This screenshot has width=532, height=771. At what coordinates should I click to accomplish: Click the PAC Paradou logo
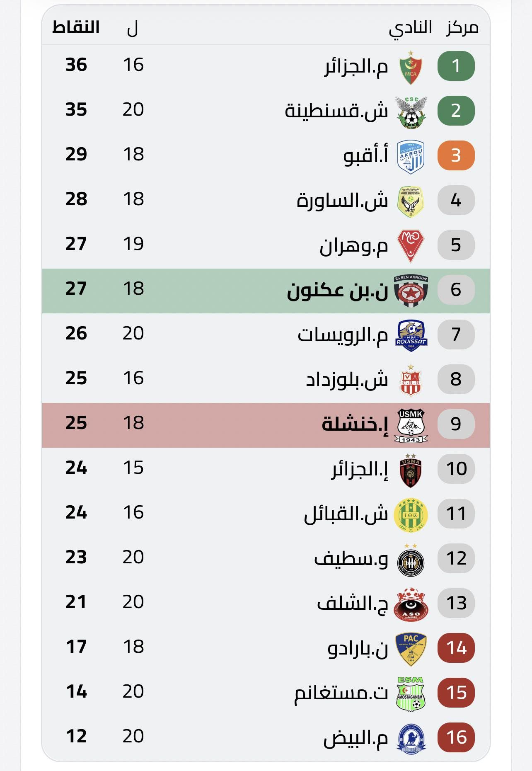pyautogui.click(x=411, y=649)
